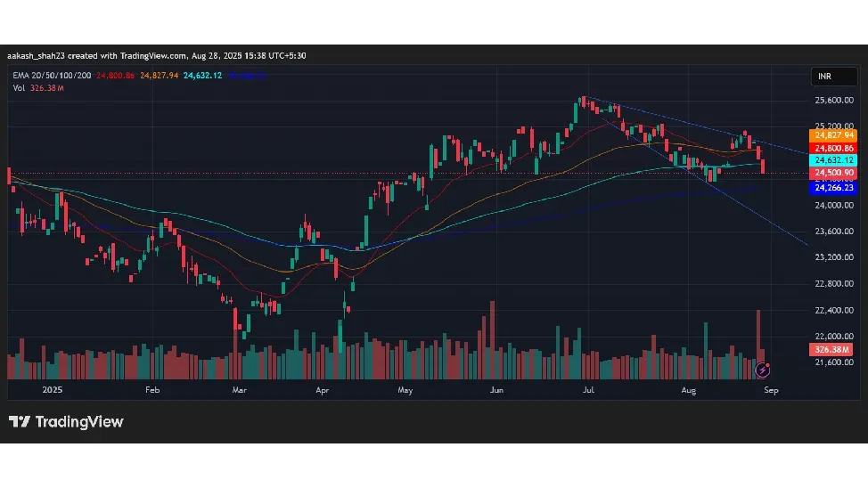Click the Feb label on time axis
Image resolution: width=868 pixels, height=488 pixels.
tap(152, 390)
